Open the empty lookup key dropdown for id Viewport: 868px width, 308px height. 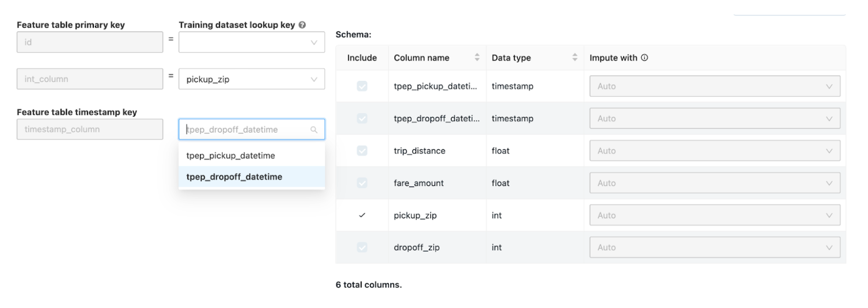252,42
